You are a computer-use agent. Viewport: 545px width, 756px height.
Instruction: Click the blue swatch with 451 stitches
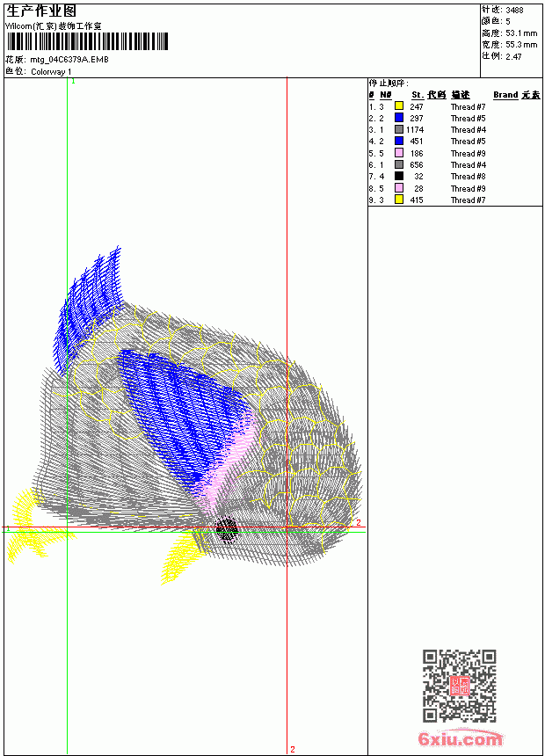coord(399,141)
